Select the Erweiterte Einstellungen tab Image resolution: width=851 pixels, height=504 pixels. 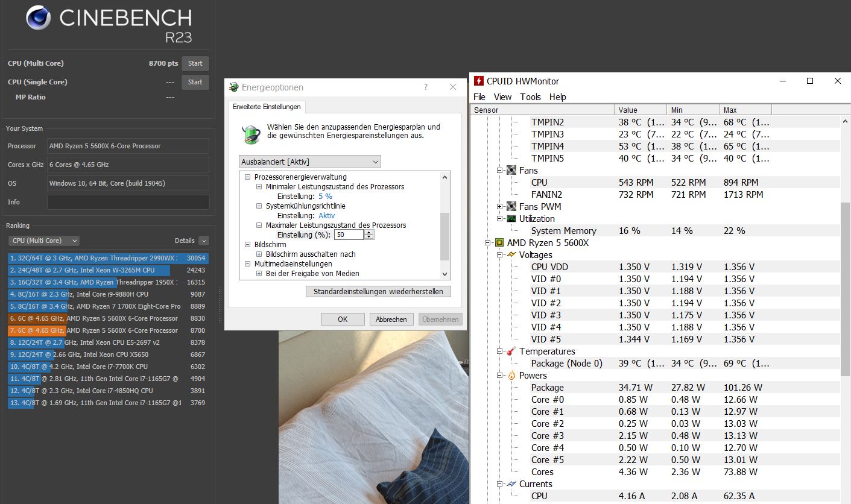point(266,106)
